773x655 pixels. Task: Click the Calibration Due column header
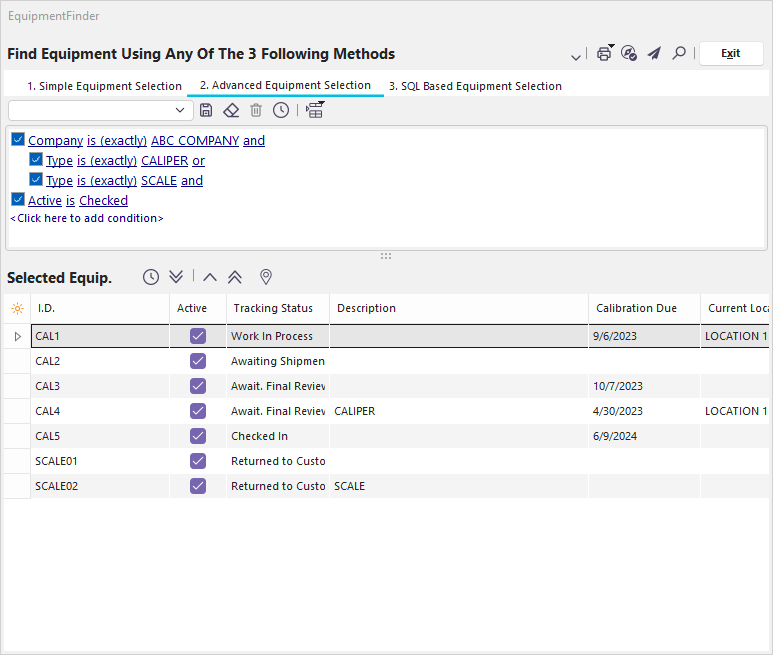[x=637, y=308]
